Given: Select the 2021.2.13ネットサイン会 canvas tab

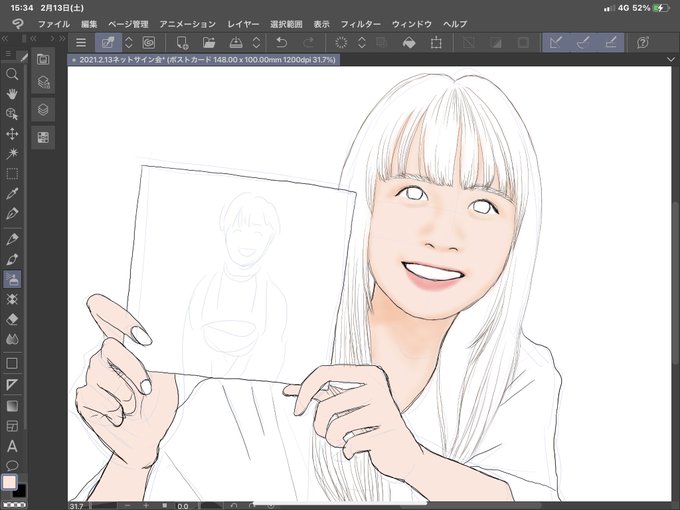Looking at the screenshot, I should [204, 59].
